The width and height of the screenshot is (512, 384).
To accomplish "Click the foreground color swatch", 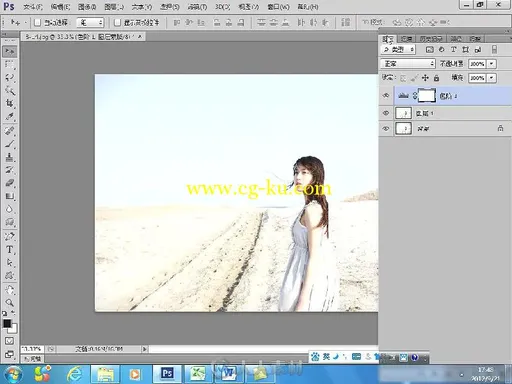I will [7, 323].
